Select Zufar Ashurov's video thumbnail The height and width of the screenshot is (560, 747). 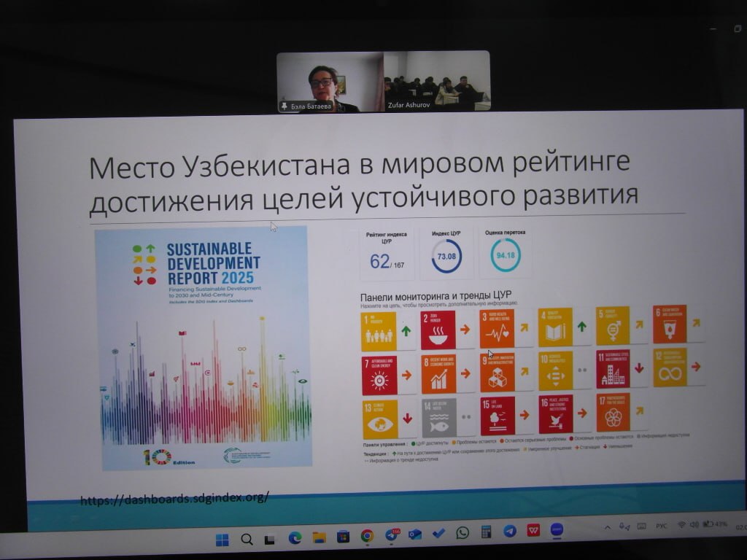tap(437, 82)
